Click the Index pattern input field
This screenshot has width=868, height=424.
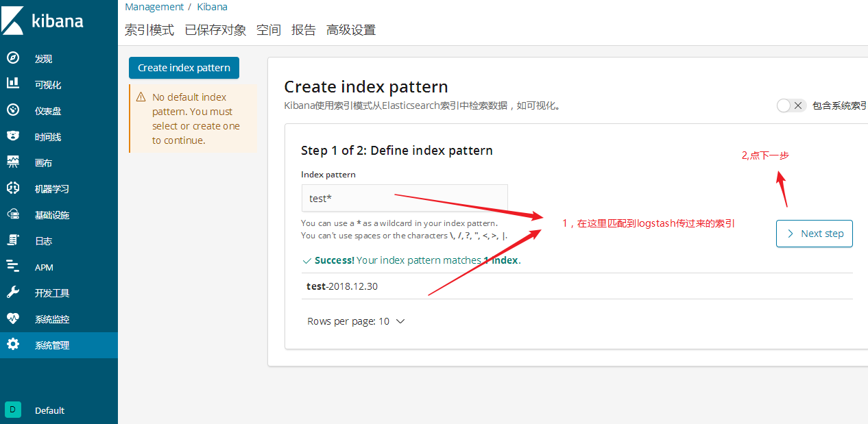click(405, 198)
